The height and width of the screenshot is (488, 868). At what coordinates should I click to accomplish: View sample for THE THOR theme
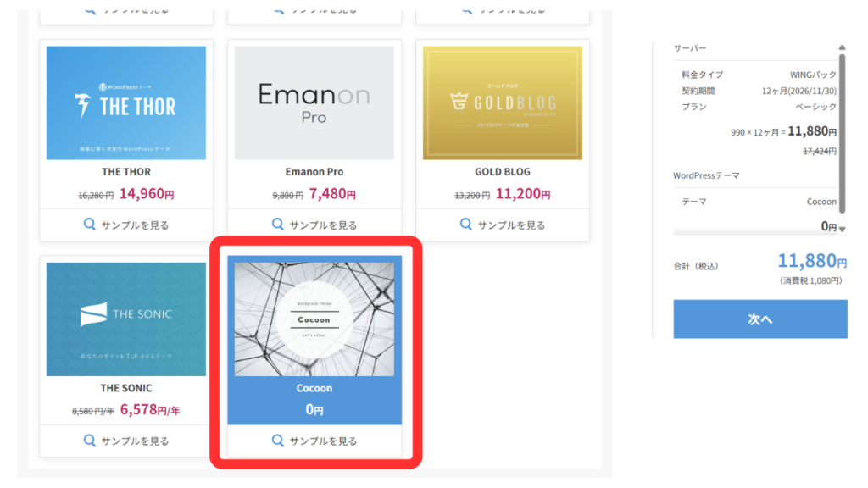pos(135,225)
